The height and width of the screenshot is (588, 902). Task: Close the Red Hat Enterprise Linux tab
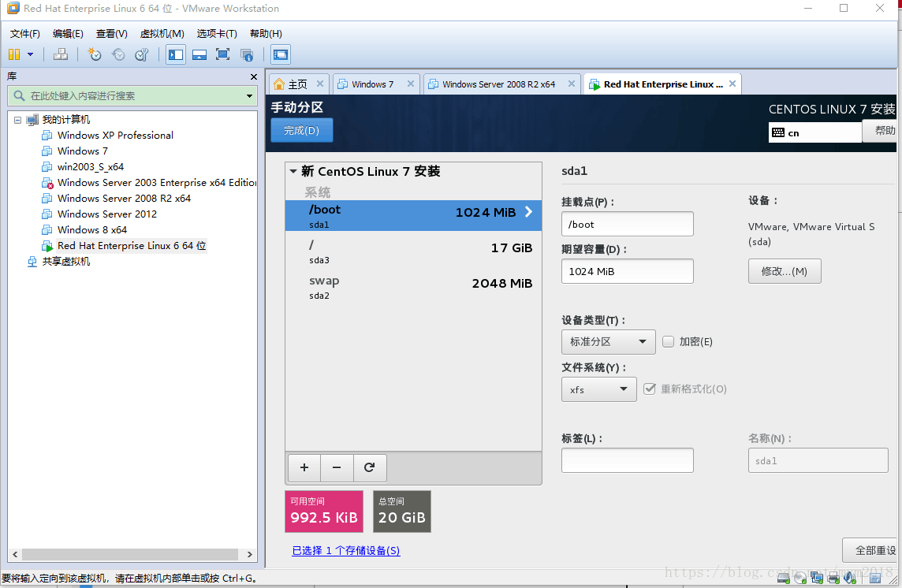coord(732,84)
